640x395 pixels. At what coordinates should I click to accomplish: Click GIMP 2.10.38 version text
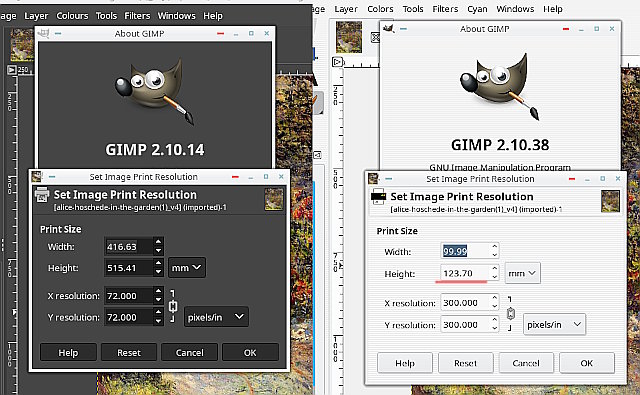click(500, 145)
